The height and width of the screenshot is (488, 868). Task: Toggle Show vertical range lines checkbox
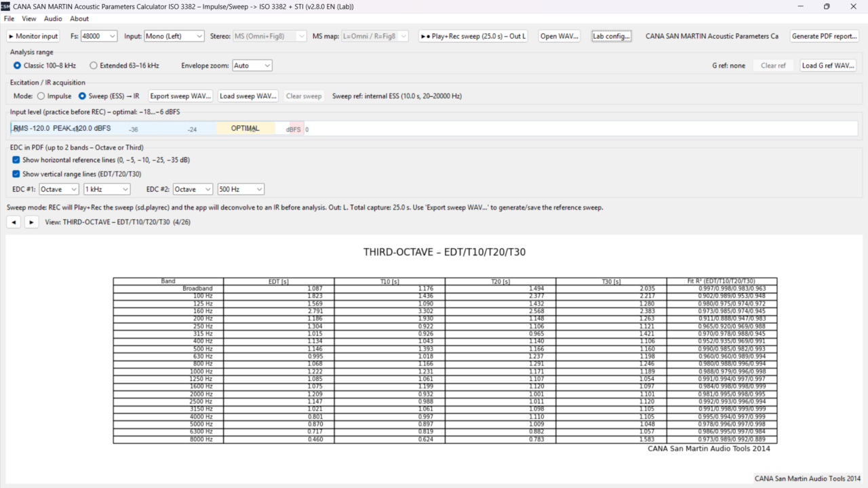tap(16, 174)
